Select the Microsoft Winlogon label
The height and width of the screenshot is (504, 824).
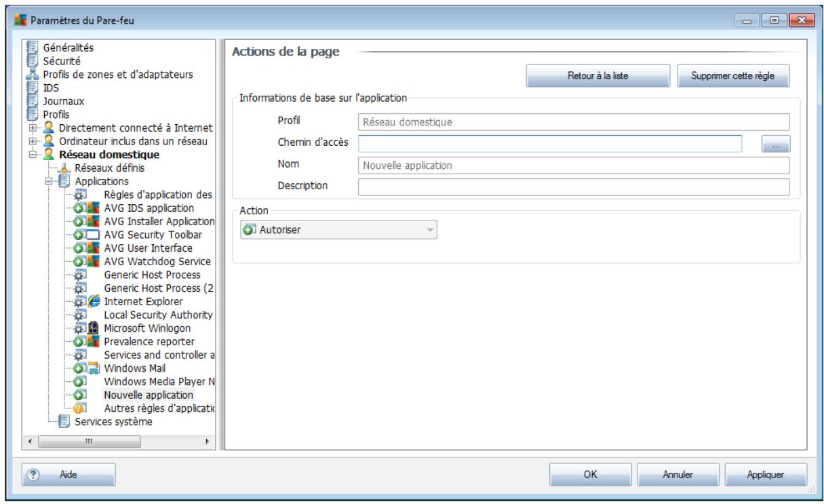click(x=148, y=328)
